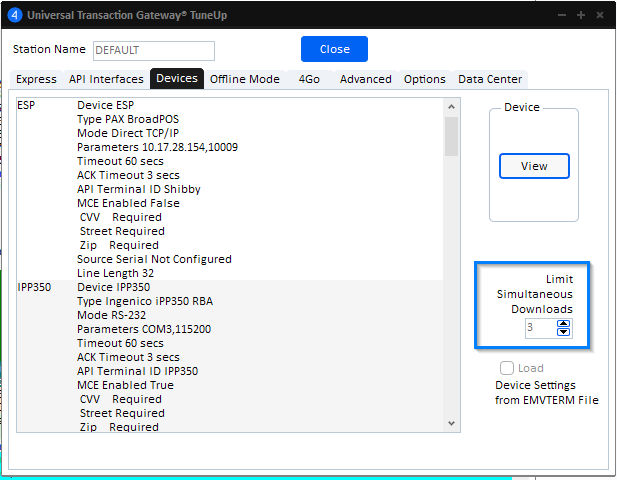
Task: Select the 4Go tab
Action: point(309,79)
